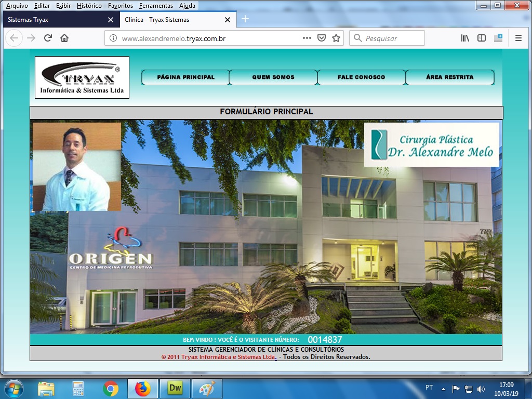Viewport: 532px width, 399px height.
Task: Open Paint from the taskbar
Action: (207, 389)
